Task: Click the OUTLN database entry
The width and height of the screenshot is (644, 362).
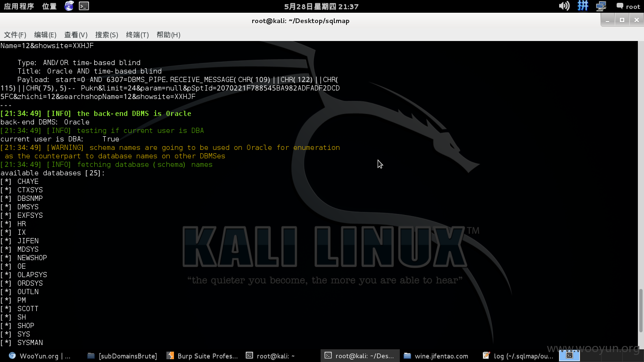Action: click(19, 292)
